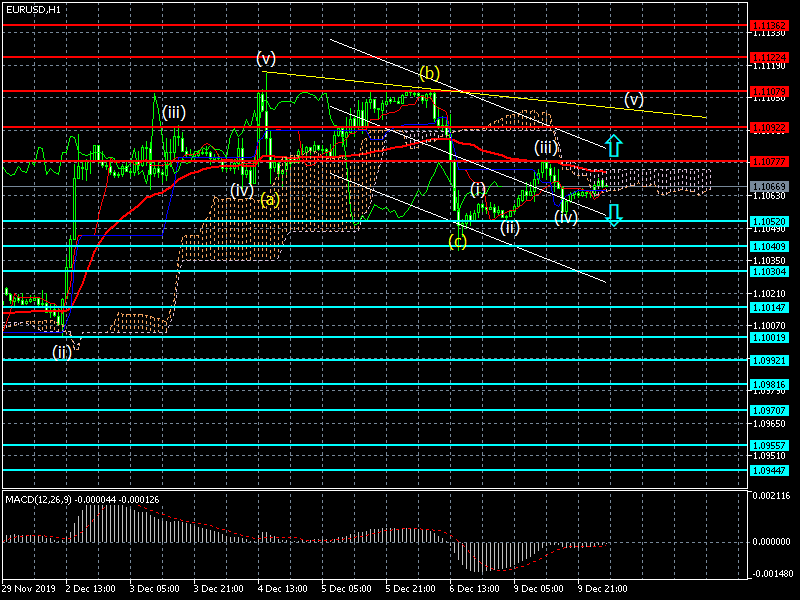Viewport: 800px width, 600px height.
Task: Click the 1.09447 cyan support label
Action: (769, 470)
